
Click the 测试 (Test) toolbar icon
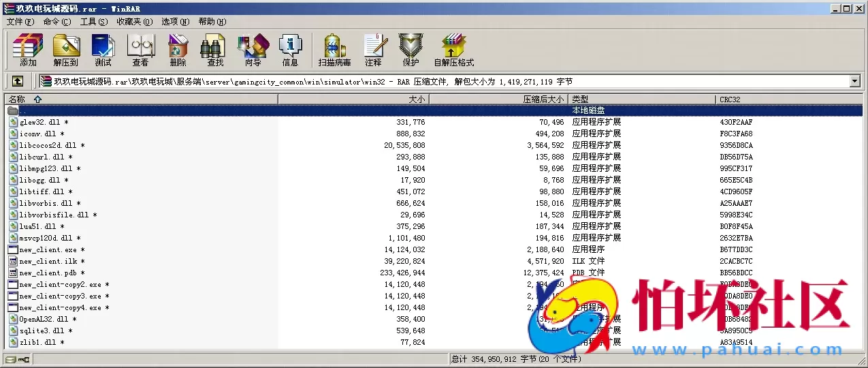[x=103, y=50]
